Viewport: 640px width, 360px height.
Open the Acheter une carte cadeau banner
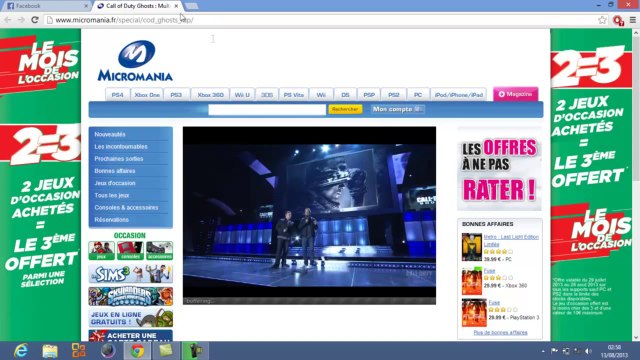[x=131, y=336]
